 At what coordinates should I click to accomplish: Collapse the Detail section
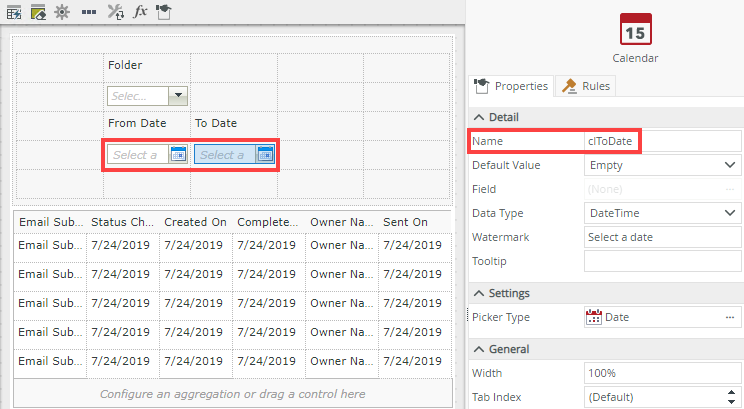479,117
